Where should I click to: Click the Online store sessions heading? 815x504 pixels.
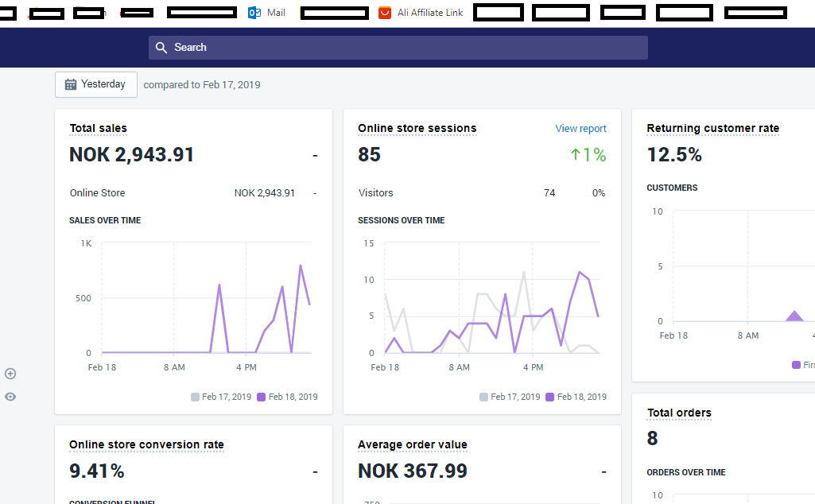point(417,128)
